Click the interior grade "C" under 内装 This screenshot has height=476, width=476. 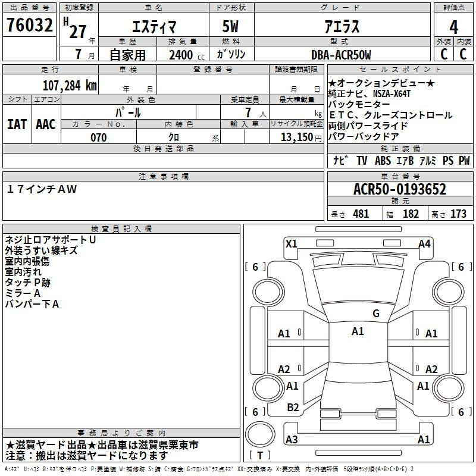(x=463, y=54)
